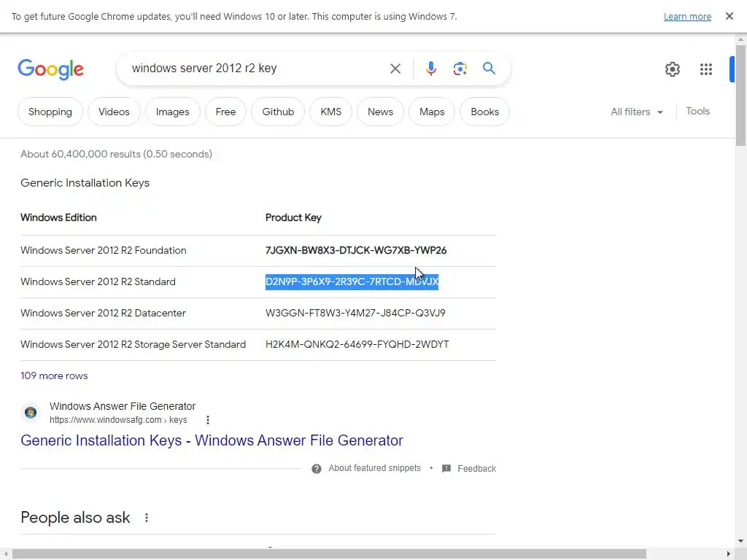
Task: Click the scroll right arrow
Action: 729,554
